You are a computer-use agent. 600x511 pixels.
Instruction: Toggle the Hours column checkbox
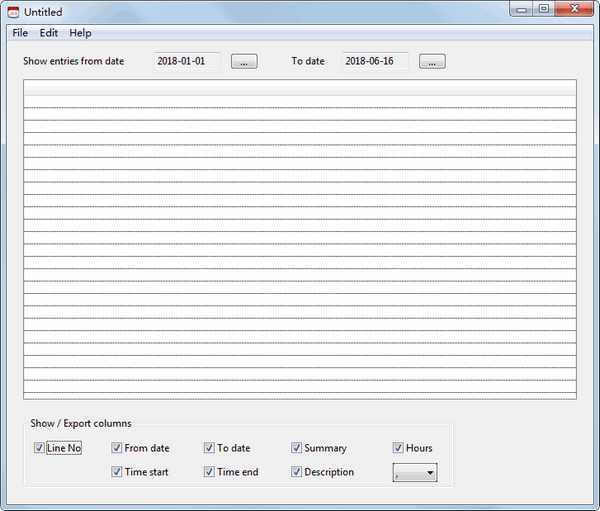coord(398,447)
